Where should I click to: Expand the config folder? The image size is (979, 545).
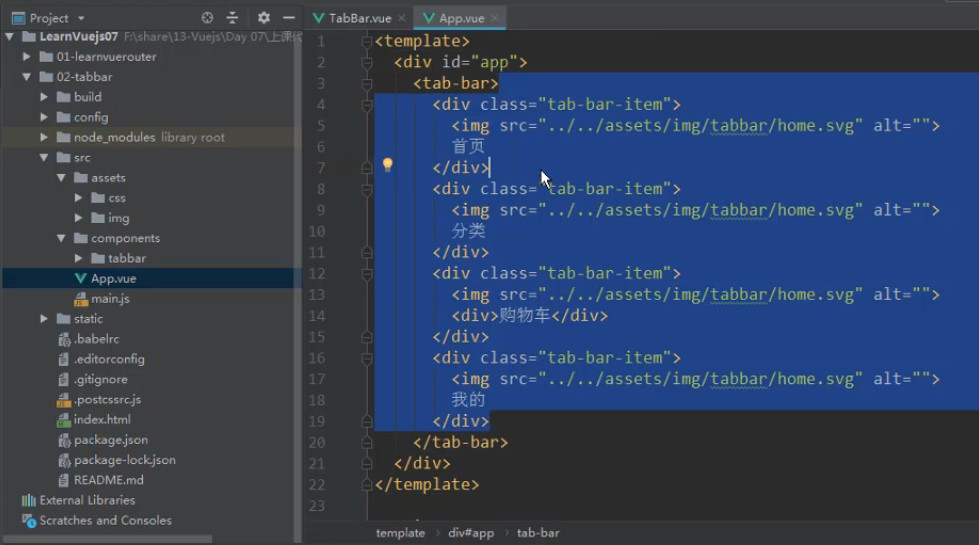[44, 117]
